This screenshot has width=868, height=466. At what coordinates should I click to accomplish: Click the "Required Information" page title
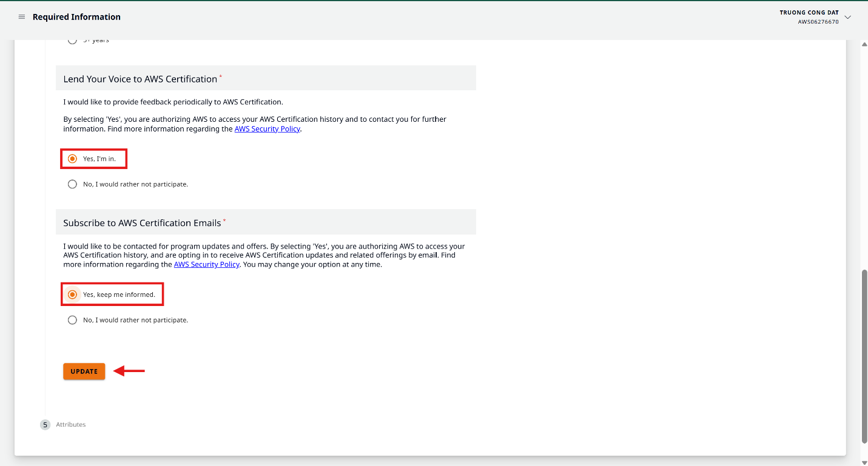[76, 17]
